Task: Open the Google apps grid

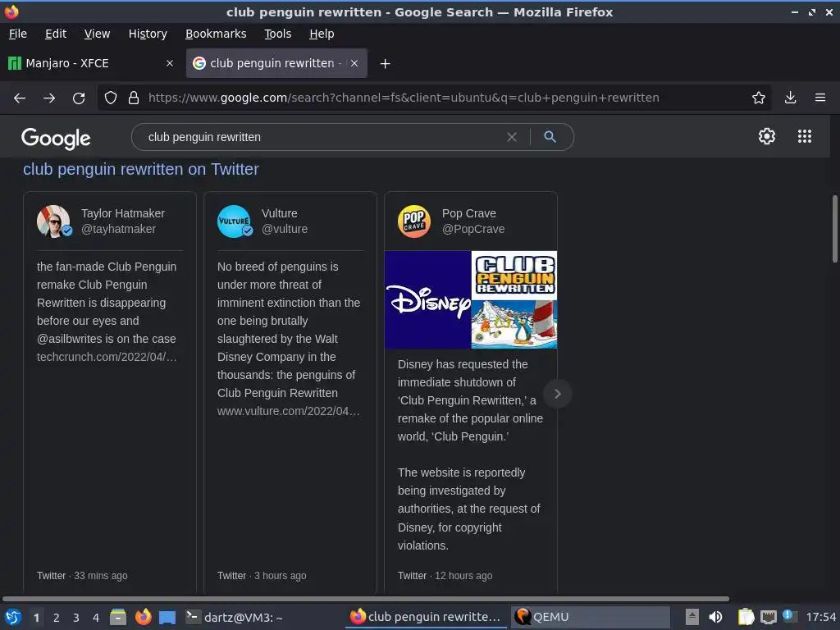Action: point(804,136)
